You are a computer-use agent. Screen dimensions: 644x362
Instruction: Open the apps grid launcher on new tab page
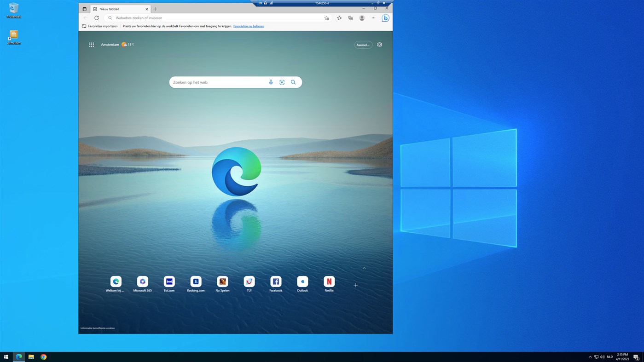pyautogui.click(x=92, y=45)
